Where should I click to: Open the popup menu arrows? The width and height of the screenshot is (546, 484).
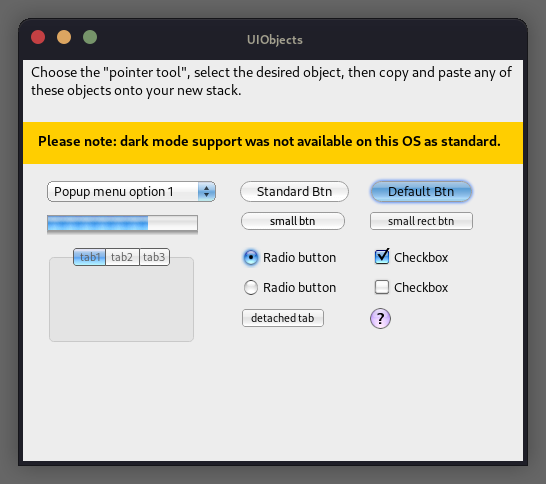tap(207, 192)
